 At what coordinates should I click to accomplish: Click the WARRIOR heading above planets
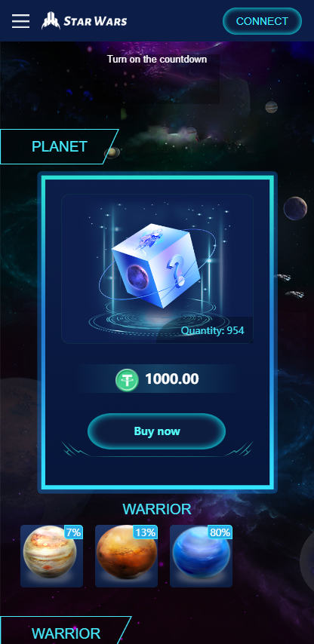coord(157,509)
